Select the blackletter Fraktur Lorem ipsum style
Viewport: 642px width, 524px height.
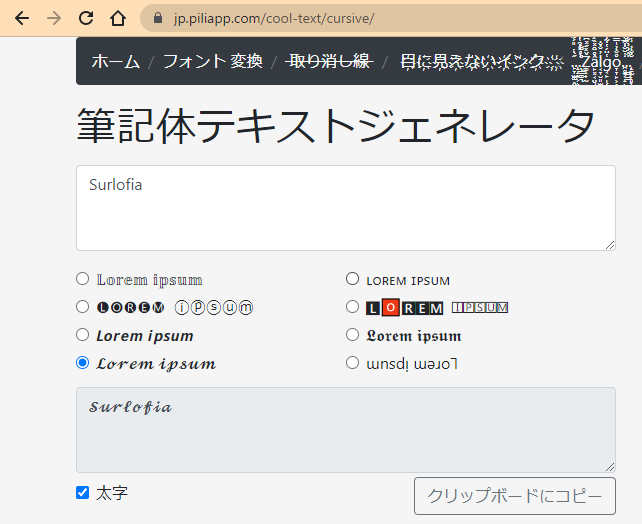point(352,334)
